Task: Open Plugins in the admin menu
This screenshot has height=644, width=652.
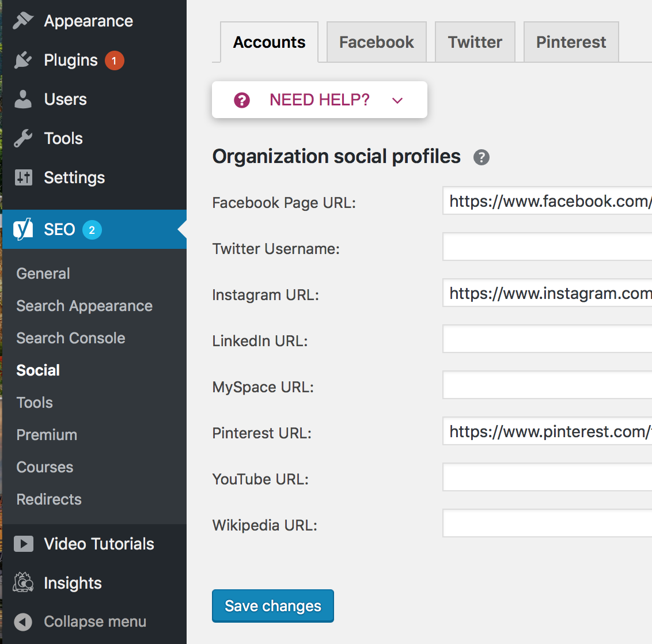Action: [x=94, y=60]
